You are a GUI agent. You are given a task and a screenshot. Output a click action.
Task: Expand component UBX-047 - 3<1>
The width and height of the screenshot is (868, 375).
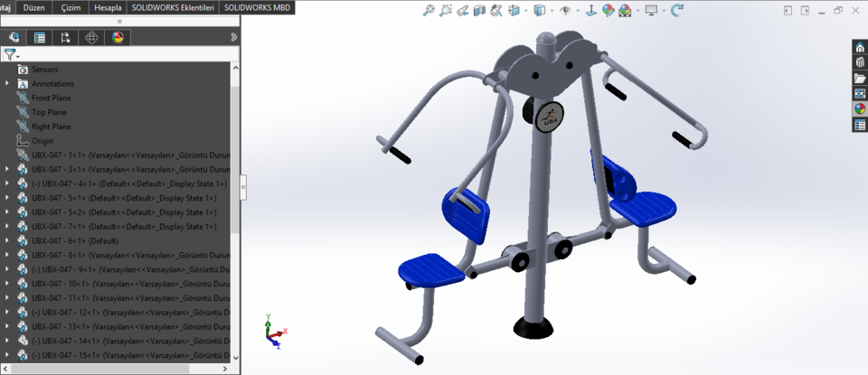(7, 169)
